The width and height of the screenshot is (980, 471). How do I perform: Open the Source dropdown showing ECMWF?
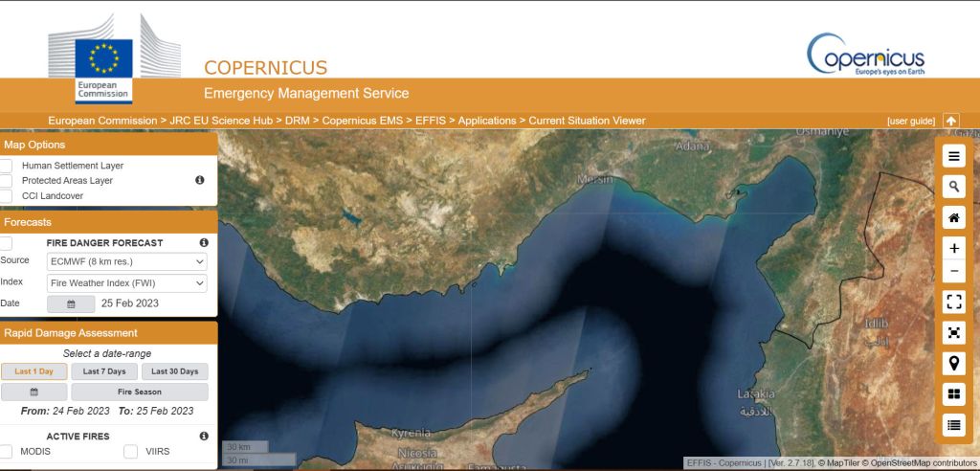[x=127, y=260]
